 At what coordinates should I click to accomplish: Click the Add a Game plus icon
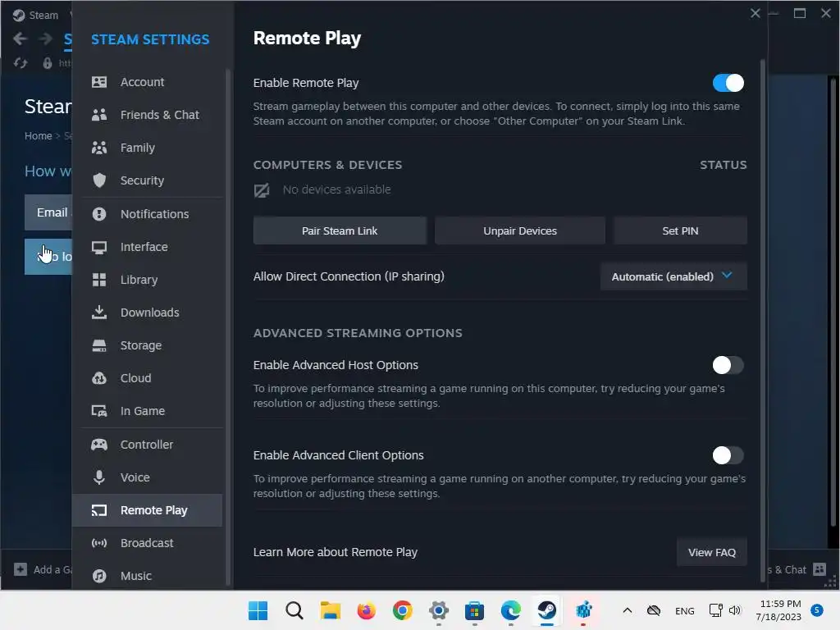(x=21, y=569)
